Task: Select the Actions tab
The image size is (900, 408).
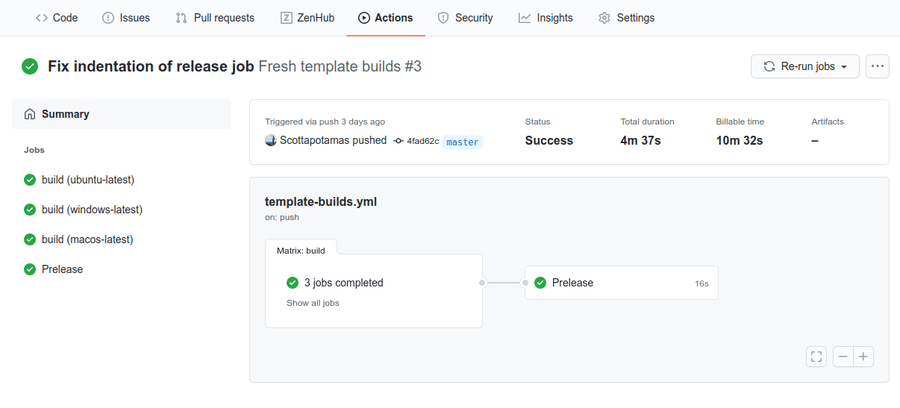Action: (385, 18)
